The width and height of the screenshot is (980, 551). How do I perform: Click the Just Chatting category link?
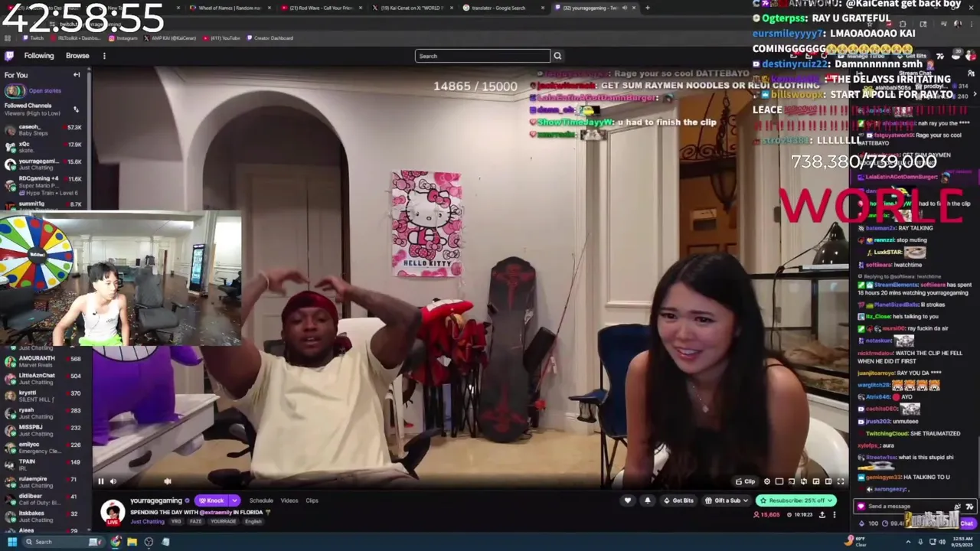(147, 522)
